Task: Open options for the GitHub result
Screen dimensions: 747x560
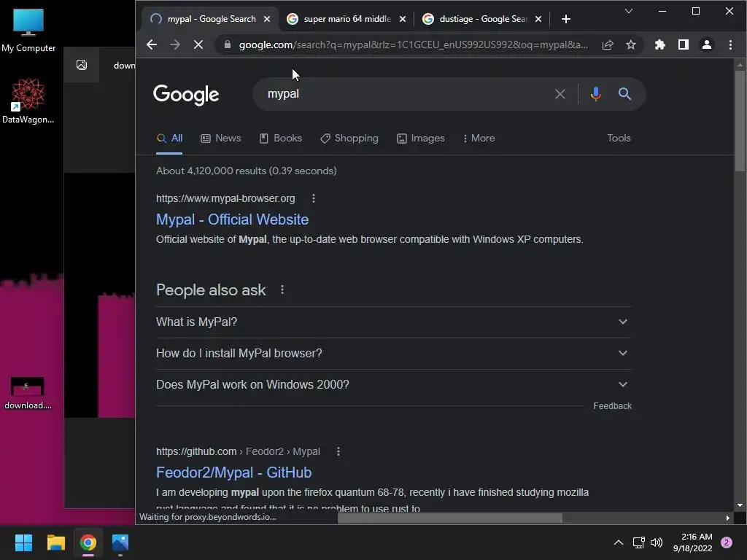Action: [x=338, y=451]
